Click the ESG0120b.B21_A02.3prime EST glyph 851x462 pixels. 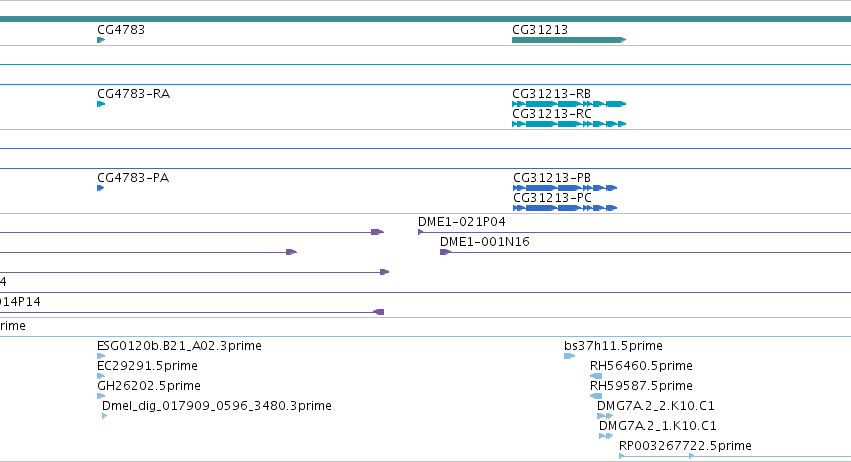pos(101,356)
